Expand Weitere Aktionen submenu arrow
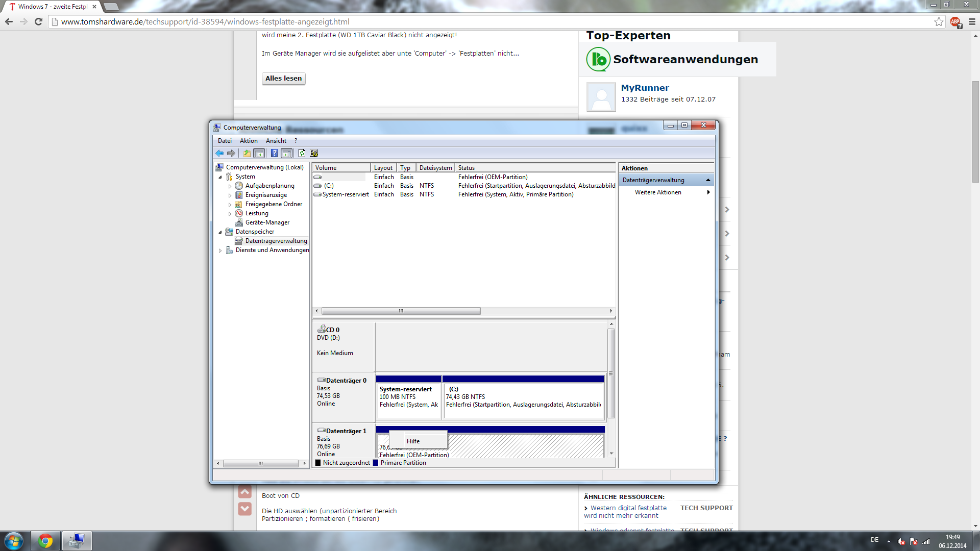Screen dimensions: 980x551 pos(708,192)
